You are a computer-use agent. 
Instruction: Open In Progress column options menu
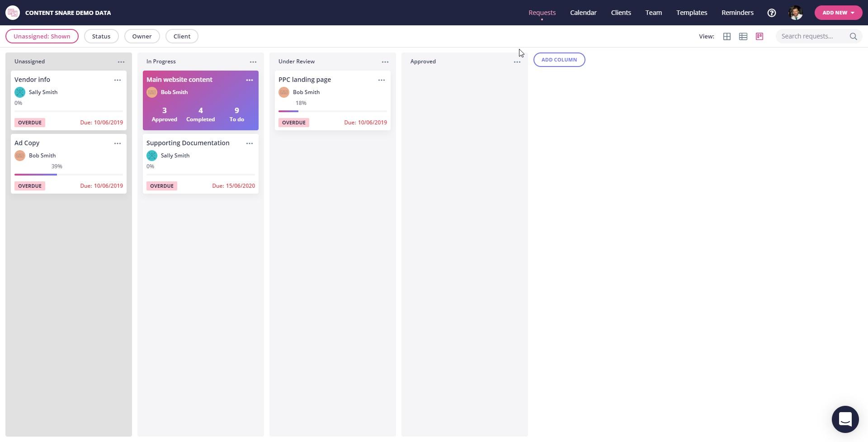click(253, 62)
